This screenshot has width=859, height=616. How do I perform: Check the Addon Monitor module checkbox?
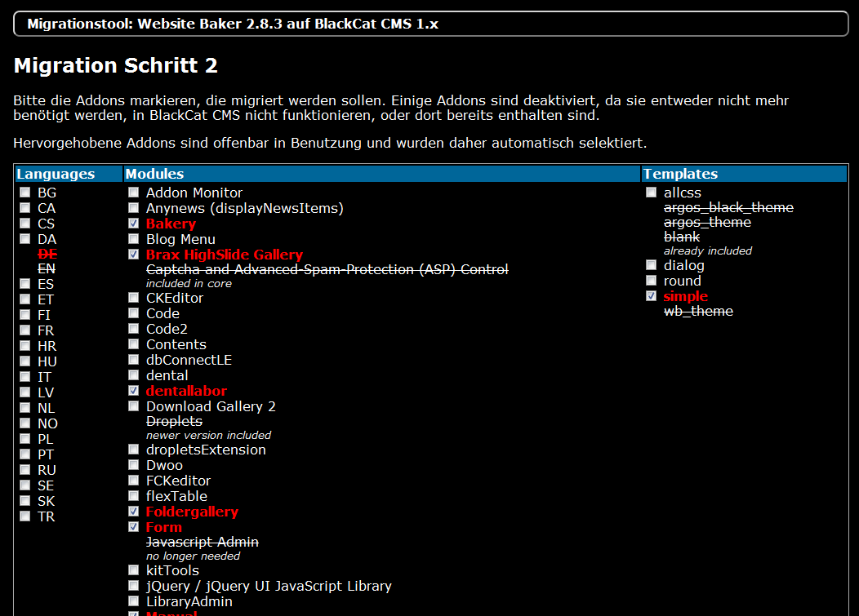click(134, 193)
